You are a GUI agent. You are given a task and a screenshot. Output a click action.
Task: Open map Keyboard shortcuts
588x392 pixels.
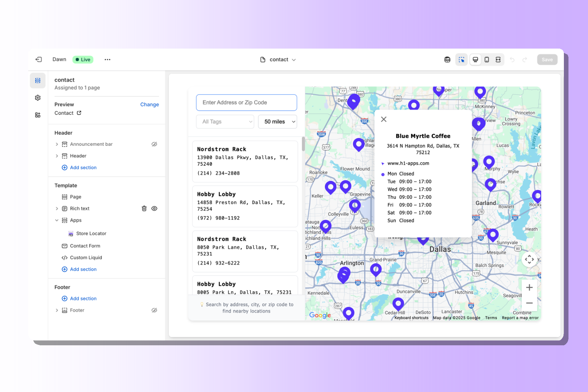click(x=412, y=318)
